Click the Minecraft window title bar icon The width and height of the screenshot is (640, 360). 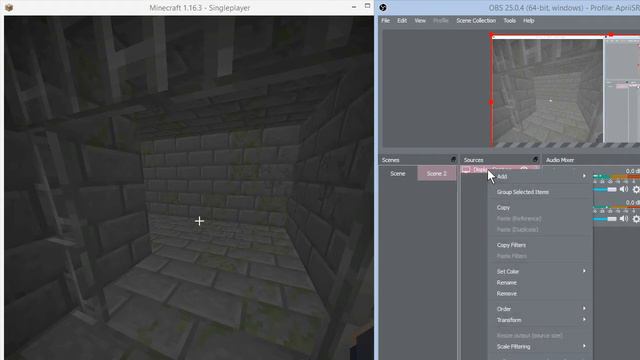9,7
